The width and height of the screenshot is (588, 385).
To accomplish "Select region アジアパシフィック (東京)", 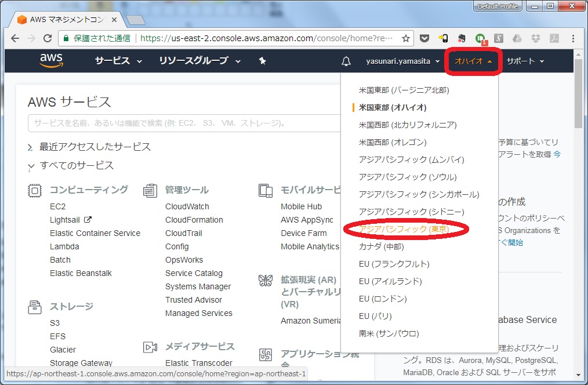I will (404, 229).
